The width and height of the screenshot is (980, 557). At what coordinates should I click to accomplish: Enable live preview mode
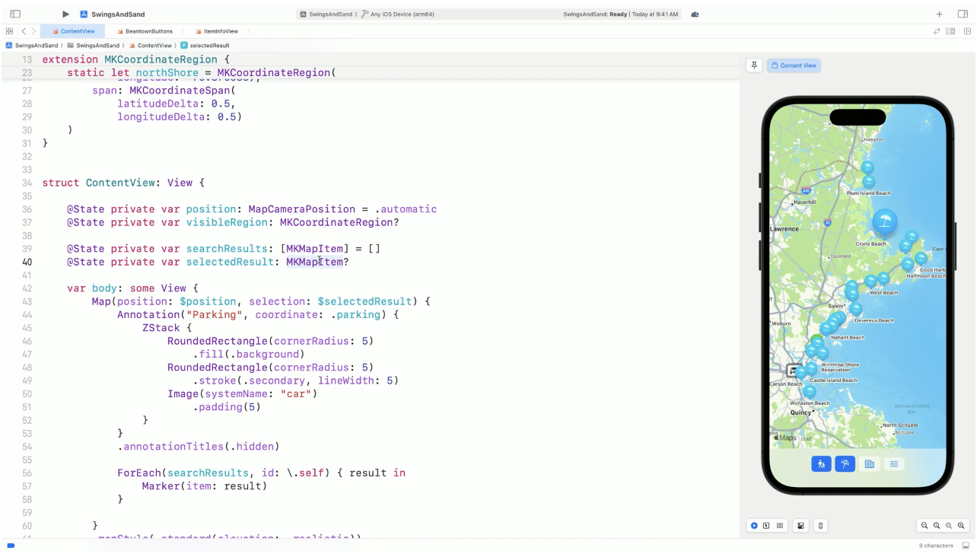[754, 526]
